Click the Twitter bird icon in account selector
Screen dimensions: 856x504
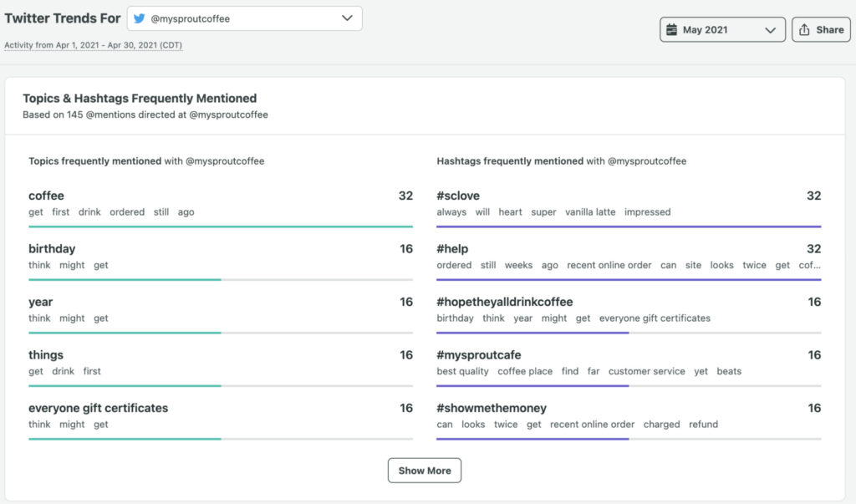coord(140,18)
